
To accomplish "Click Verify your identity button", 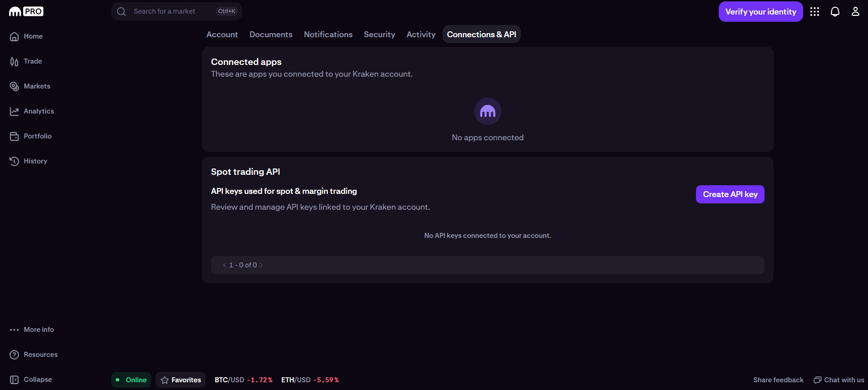I will point(761,12).
